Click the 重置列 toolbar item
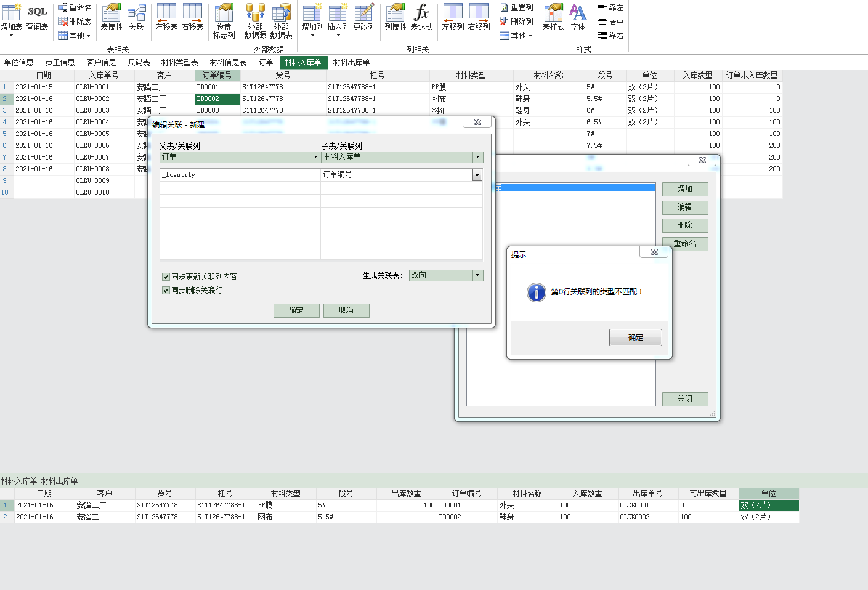The height and width of the screenshot is (590, 868). click(x=516, y=7)
